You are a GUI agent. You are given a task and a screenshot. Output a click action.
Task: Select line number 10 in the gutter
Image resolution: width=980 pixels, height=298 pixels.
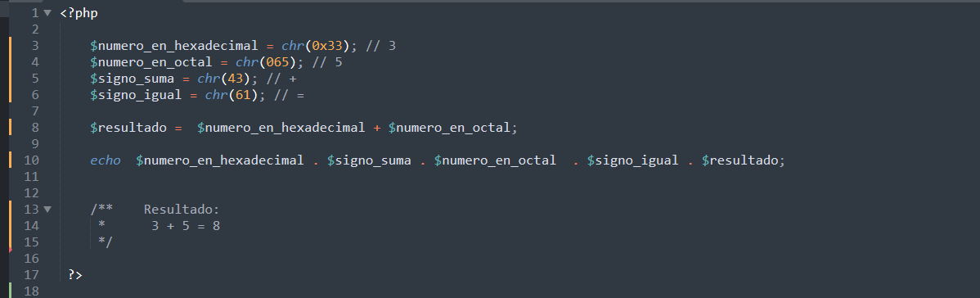(x=31, y=160)
